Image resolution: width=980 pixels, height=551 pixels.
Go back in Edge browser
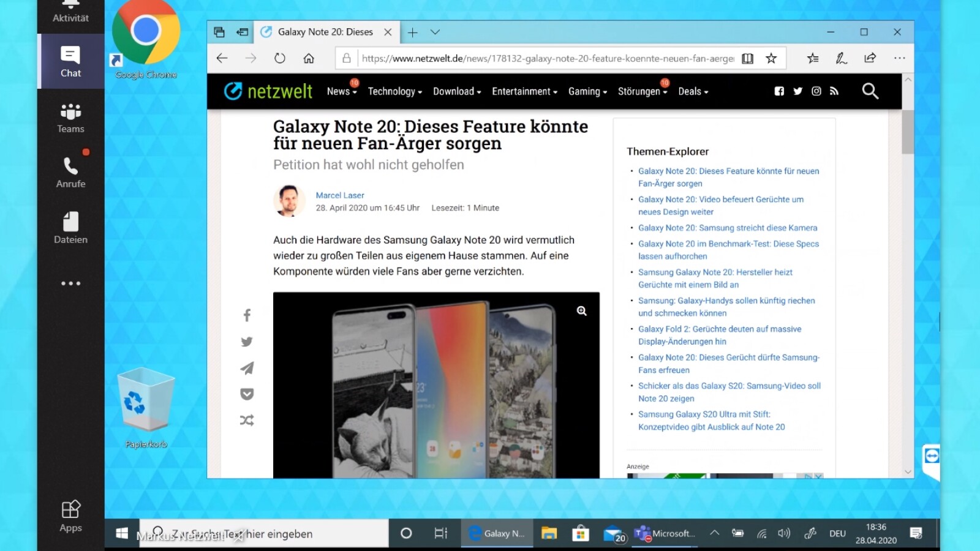click(222, 58)
